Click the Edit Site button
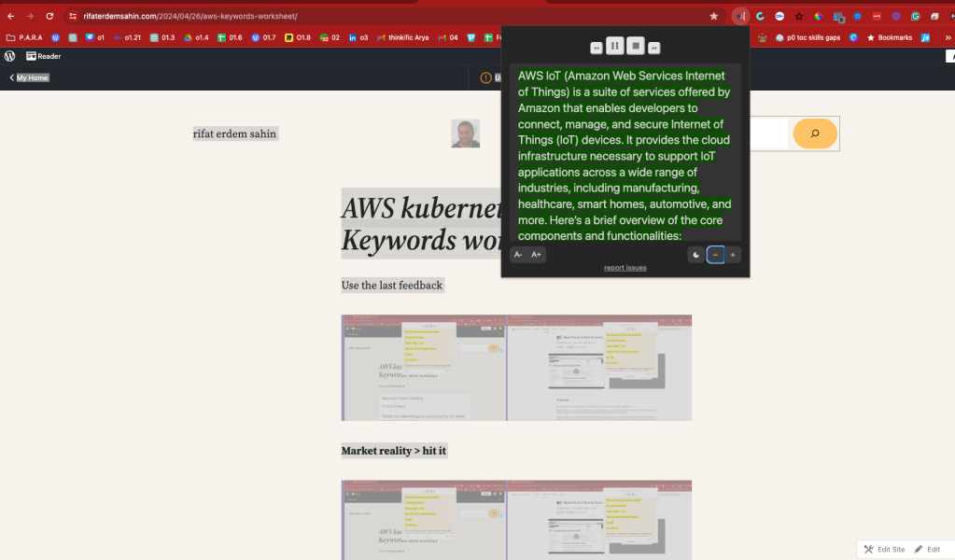Screen dimensions: 955x560 coord(884,549)
